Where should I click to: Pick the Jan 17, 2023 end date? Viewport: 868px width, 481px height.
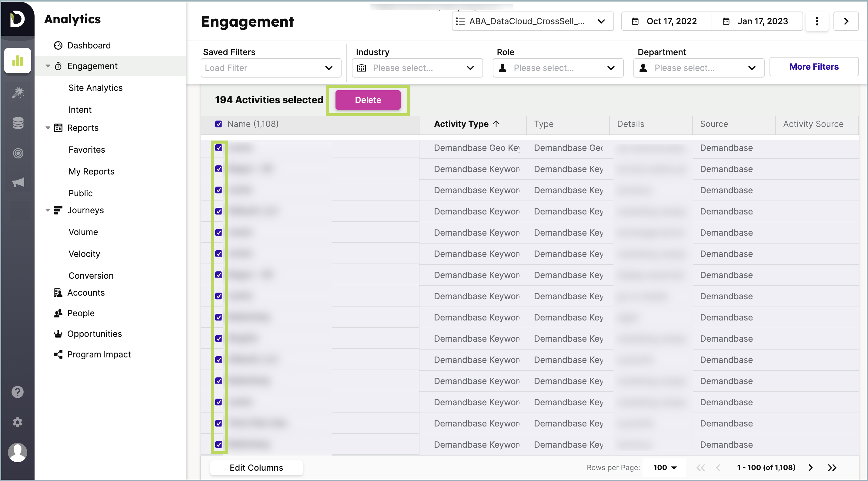tap(757, 21)
